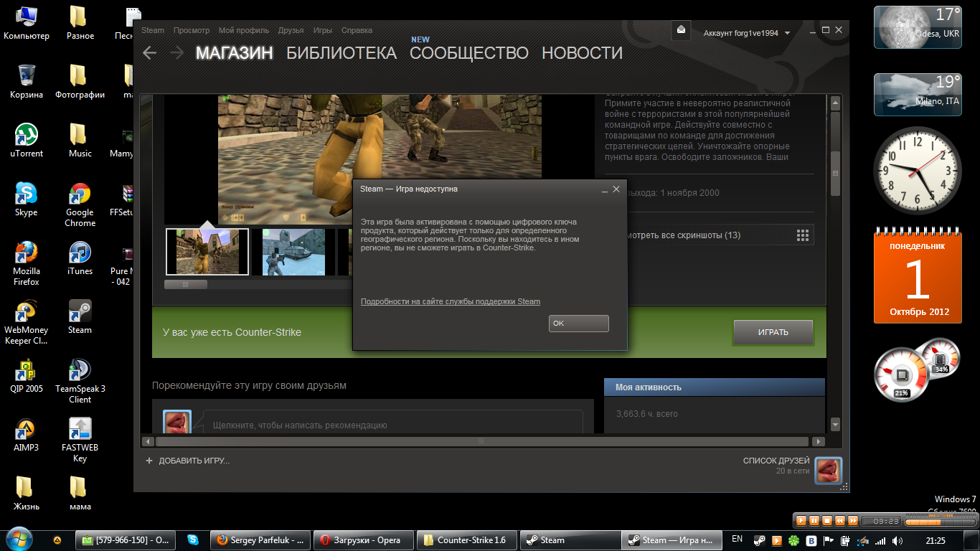The image size is (980, 551).
Task: Click the plus icon next to ДОБАВИТЬ ИГРУ
Action: 149,461
